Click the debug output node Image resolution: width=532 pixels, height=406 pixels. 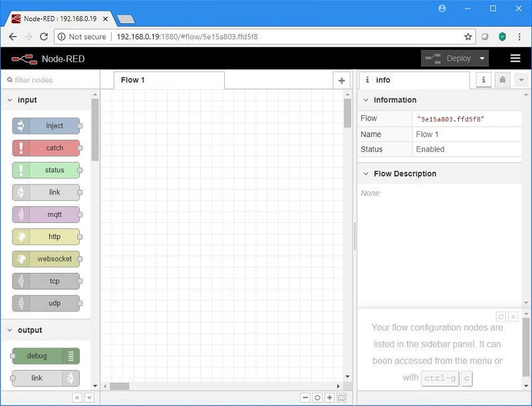pos(46,356)
